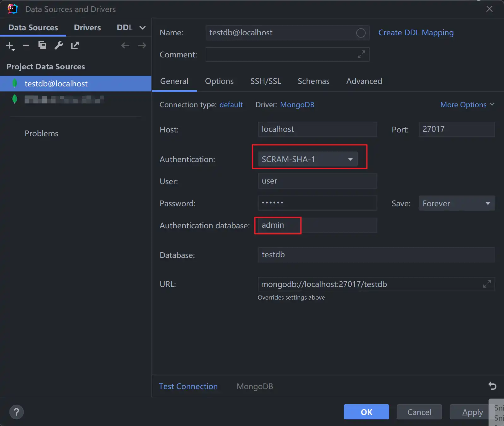Show more tabs with the DDL chevron
The image size is (504, 426).
click(143, 28)
